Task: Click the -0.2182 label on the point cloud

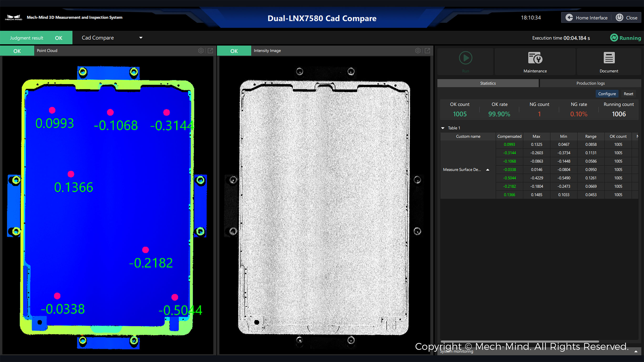Action: click(x=151, y=263)
